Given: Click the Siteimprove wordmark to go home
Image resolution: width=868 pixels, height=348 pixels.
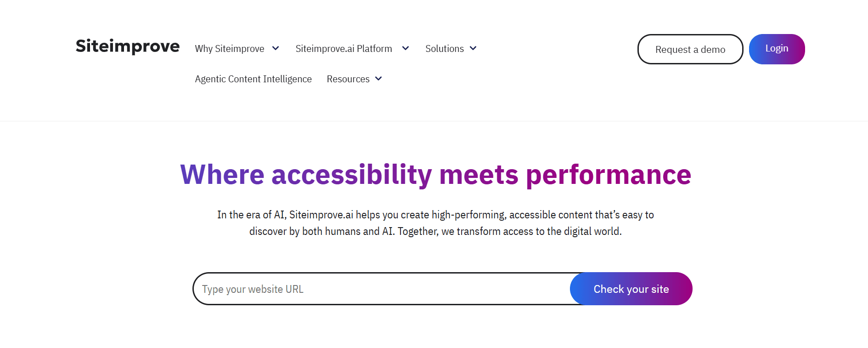Looking at the screenshot, I should click(x=127, y=46).
